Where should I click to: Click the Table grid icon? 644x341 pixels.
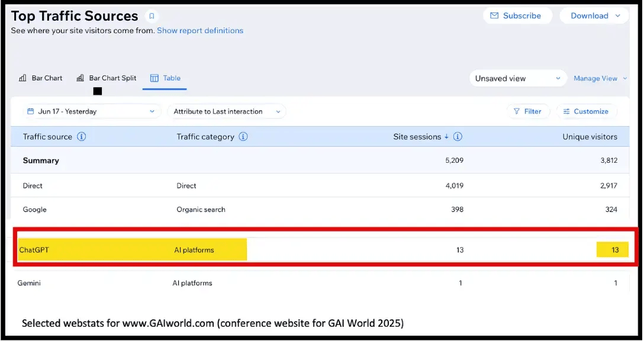(x=155, y=78)
